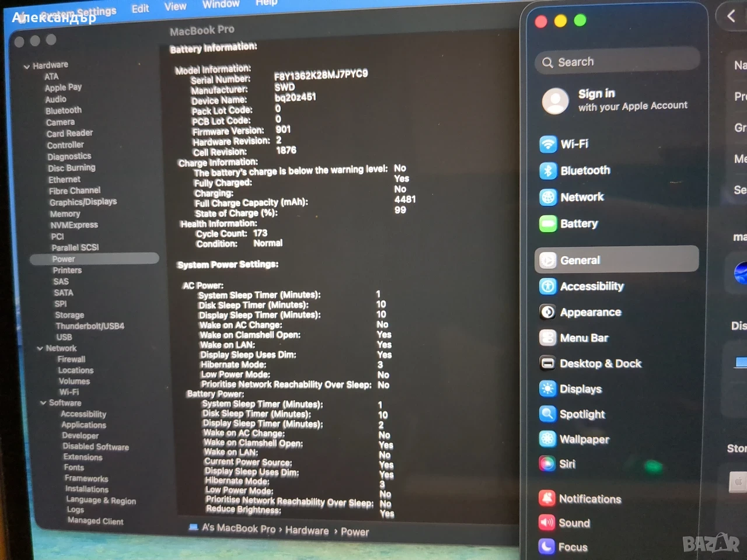Open the Wallpaper icon
747x560 pixels.
click(x=547, y=439)
